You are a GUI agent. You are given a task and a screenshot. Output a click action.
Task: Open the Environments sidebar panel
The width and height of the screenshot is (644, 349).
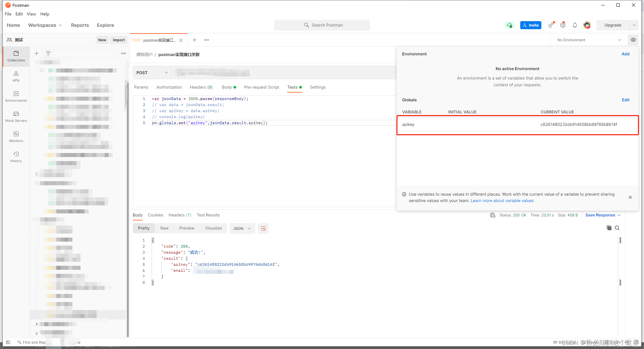click(x=16, y=97)
